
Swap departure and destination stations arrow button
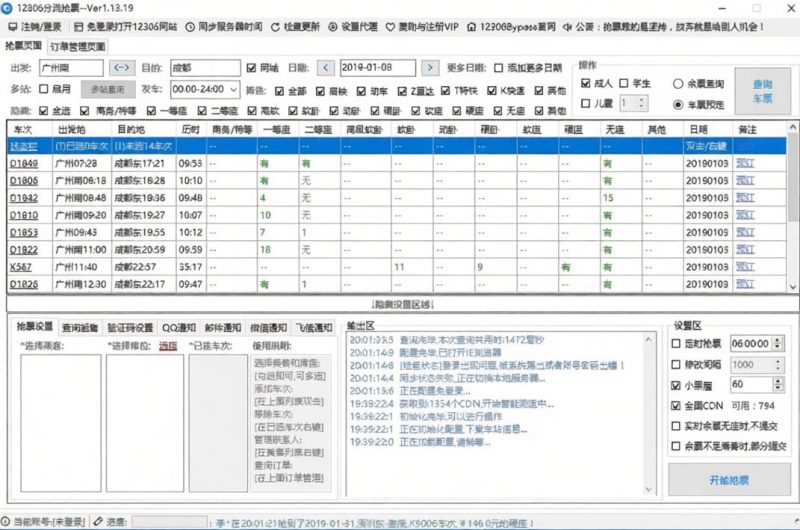[x=121, y=67]
